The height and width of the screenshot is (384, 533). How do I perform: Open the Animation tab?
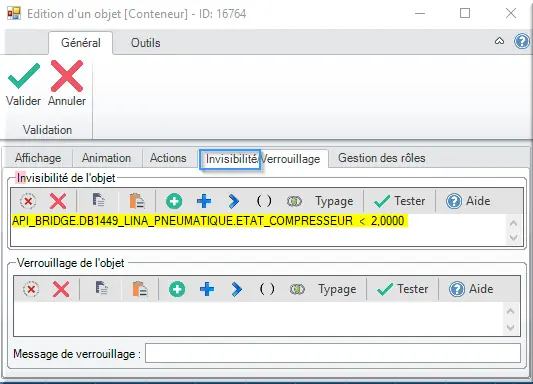106,158
